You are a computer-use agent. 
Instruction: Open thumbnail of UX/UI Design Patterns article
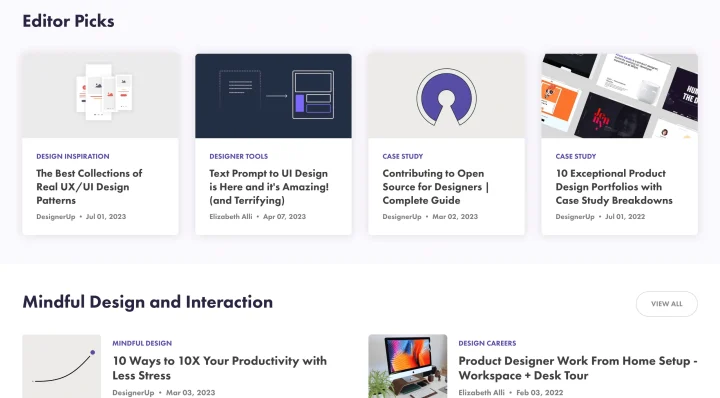[101, 96]
